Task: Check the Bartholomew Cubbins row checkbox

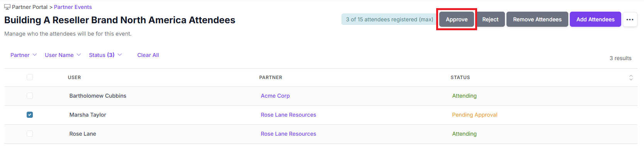Action: 30,96
